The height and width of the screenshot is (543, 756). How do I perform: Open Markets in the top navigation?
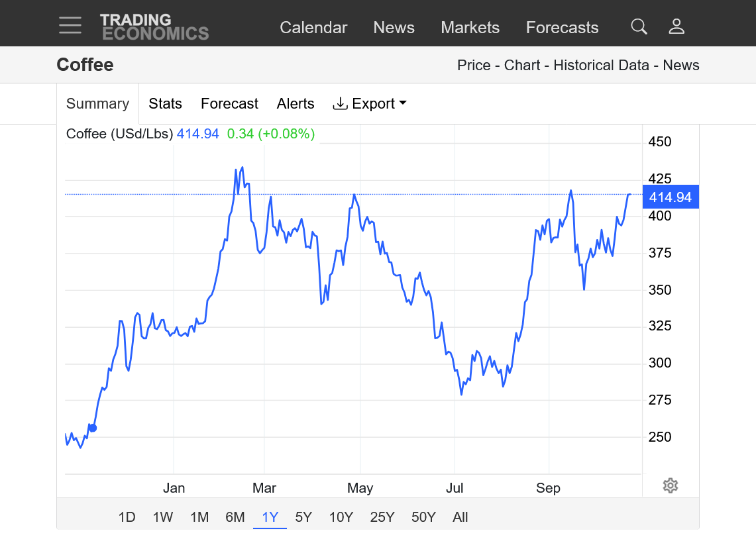tap(470, 28)
